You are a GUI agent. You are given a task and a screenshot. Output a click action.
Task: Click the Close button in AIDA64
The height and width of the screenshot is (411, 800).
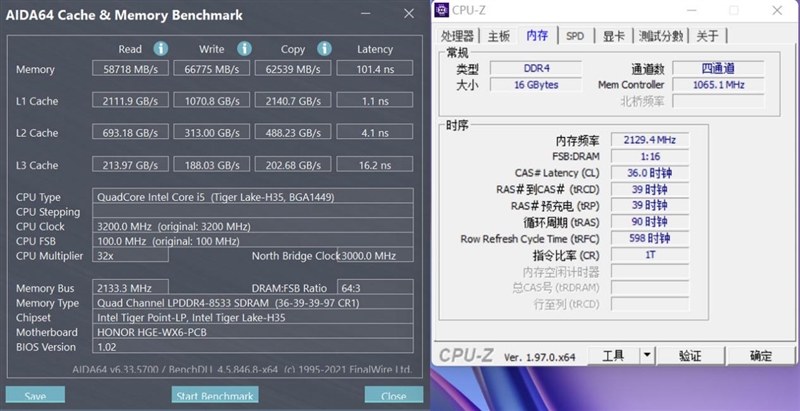pyautogui.click(x=393, y=395)
